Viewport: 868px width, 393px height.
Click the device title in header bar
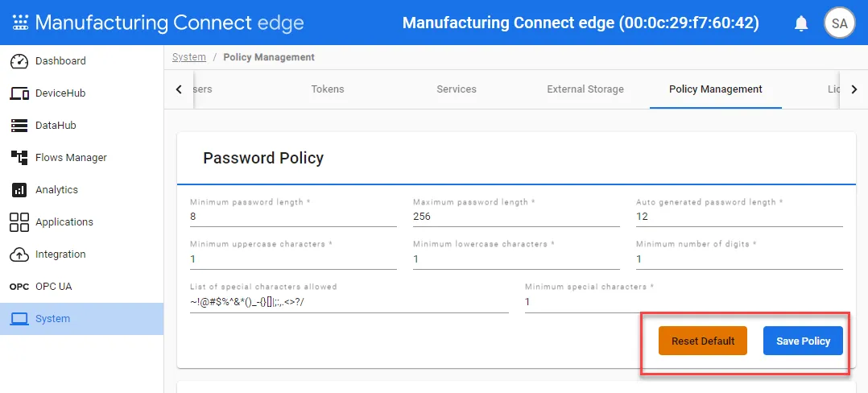(x=581, y=23)
